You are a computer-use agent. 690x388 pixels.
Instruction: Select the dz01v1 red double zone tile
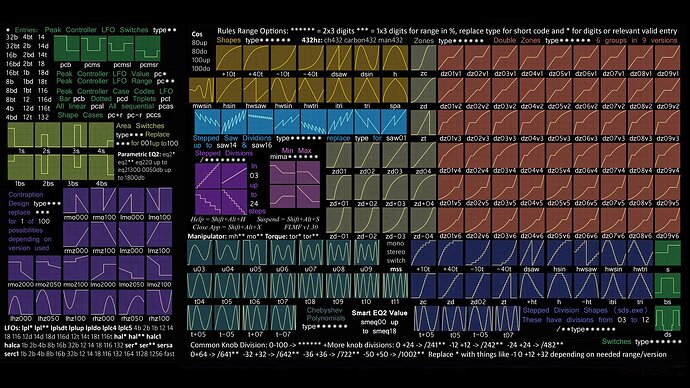[x=451, y=58]
